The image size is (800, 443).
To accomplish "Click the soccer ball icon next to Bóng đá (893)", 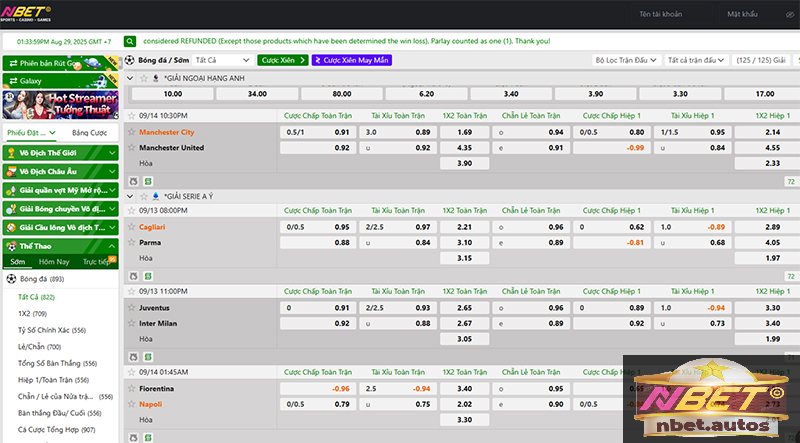I will [x=11, y=279].
